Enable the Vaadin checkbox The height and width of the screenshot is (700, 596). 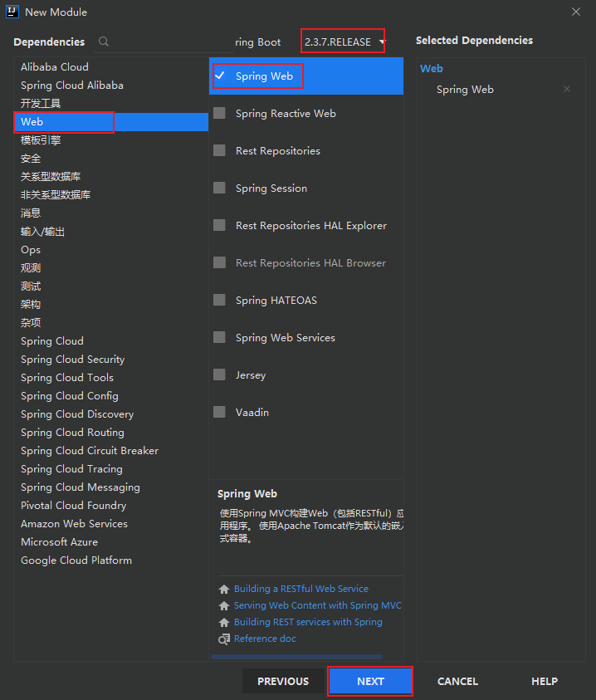(221, 412)
